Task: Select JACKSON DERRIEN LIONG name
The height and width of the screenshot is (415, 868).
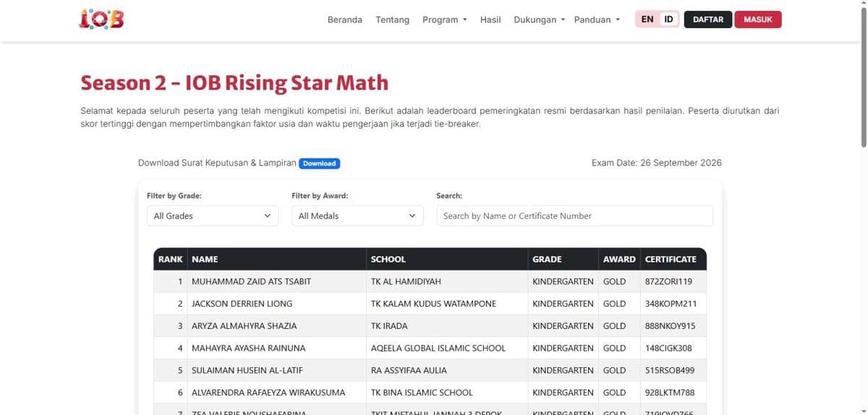Action: pos(242,304)
